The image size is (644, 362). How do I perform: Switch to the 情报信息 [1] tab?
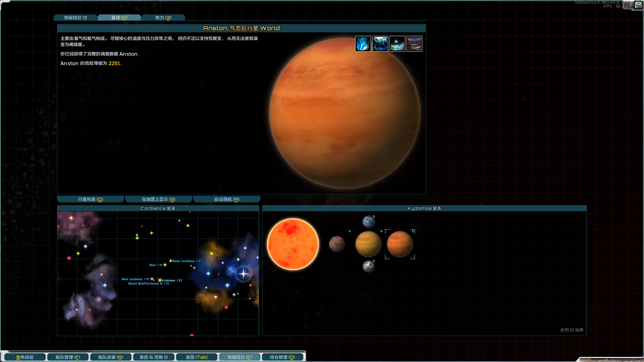coord(75,18)
